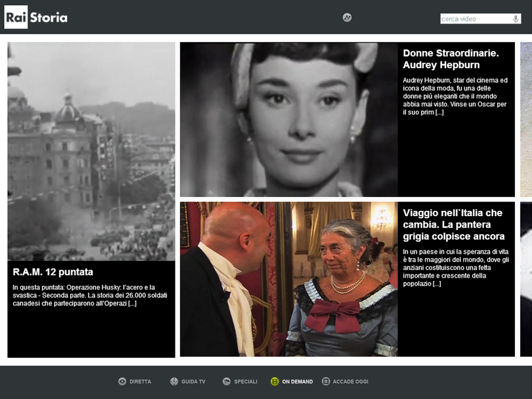Open the Audrey Hepburn video thumbnail
Screen dimensions: 532x399
point(289,119)
